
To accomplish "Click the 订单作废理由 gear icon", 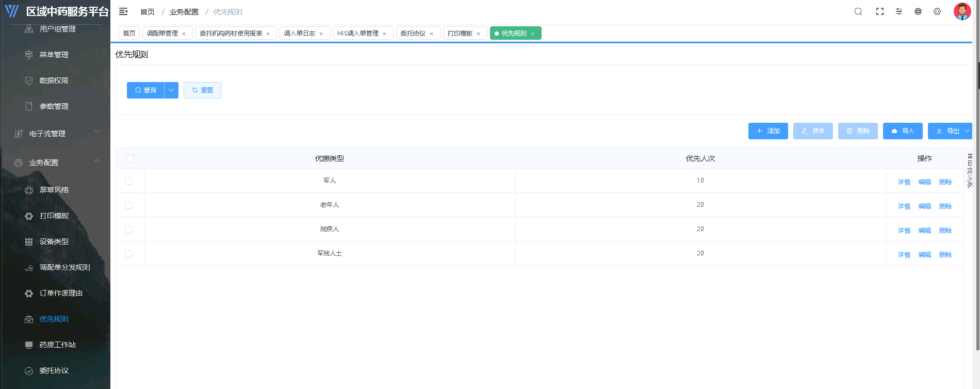I will 29,293.
